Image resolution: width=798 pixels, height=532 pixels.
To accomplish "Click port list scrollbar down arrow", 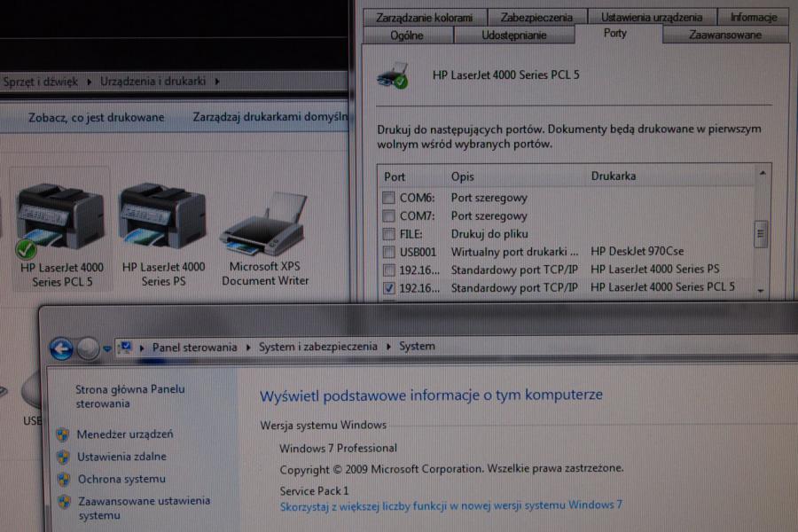I will click(761, 291).
